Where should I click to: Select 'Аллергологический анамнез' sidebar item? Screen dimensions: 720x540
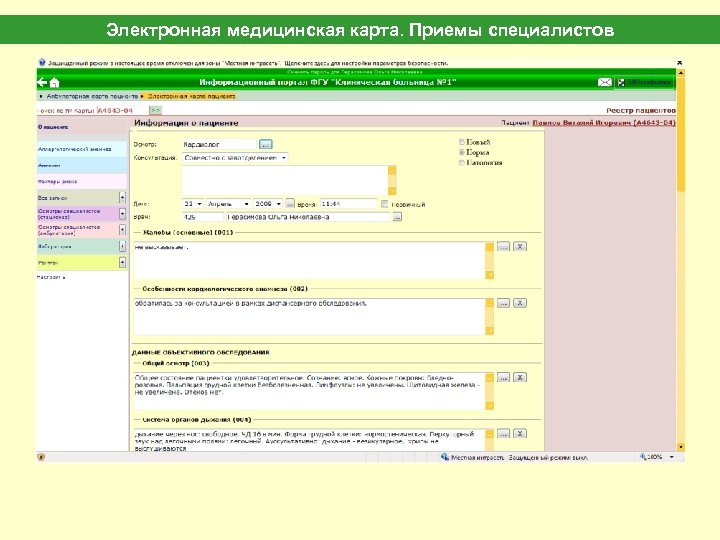(82, 149)
